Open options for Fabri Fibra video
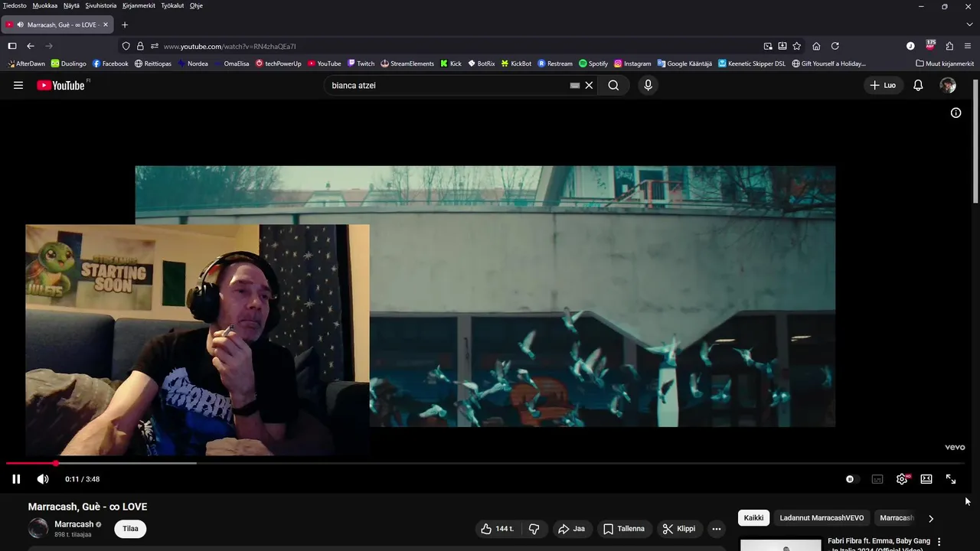 click(939, 542)
